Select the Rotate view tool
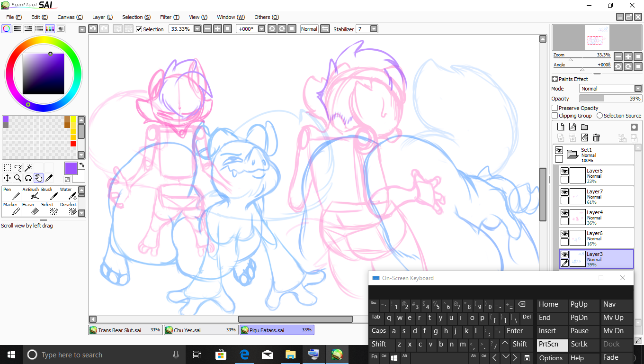 click(28, 178)
